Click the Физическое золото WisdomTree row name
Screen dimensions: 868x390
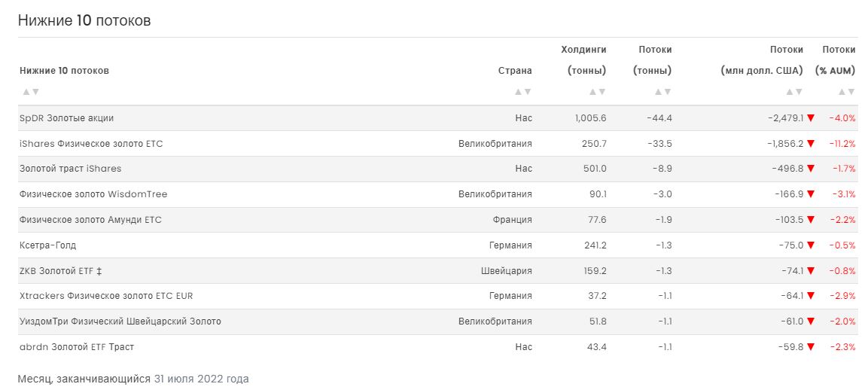tap(93, 194)
